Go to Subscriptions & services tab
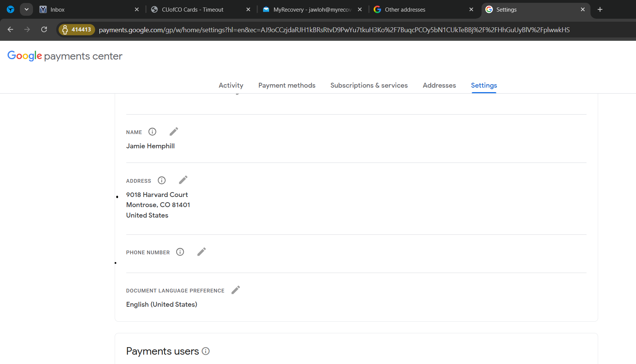 (369, 85)
